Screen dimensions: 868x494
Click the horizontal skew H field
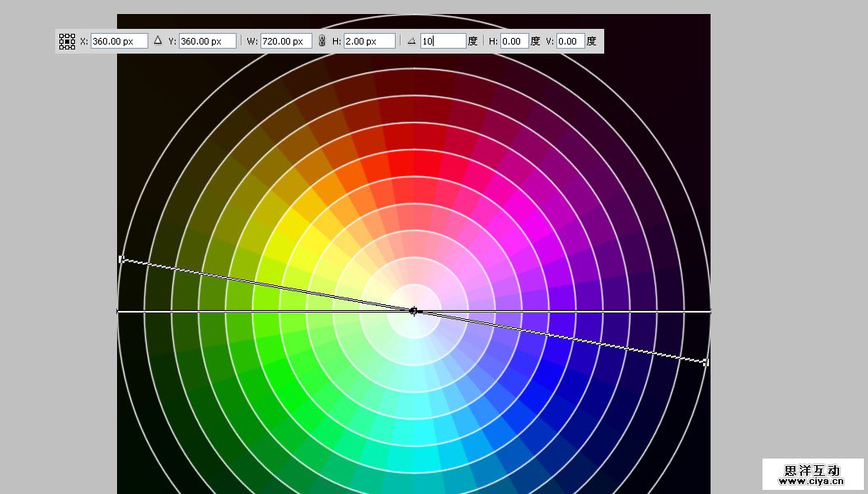click(514, 40)
